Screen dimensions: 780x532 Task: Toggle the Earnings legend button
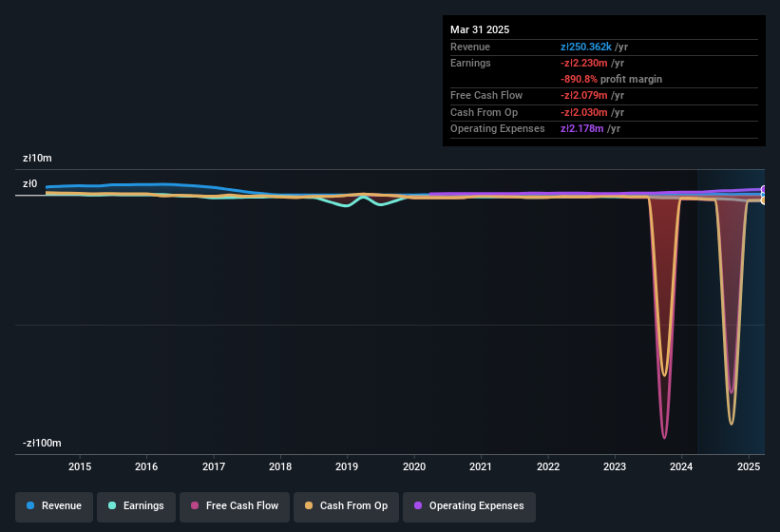136,506
